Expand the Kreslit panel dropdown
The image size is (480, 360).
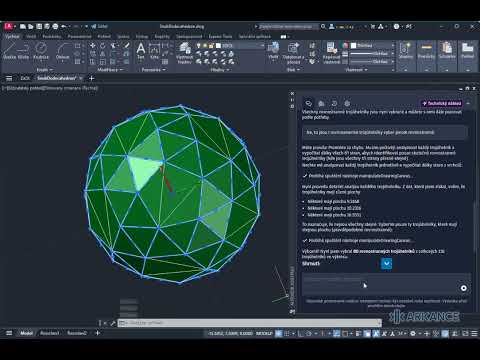click(x=45, y=70)
